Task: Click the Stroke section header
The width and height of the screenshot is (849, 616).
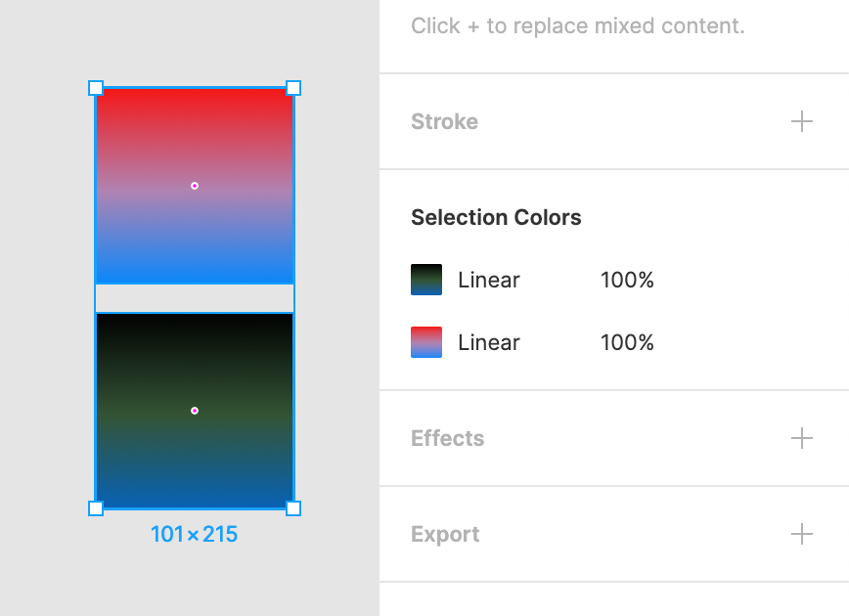Action: point(444,121)
